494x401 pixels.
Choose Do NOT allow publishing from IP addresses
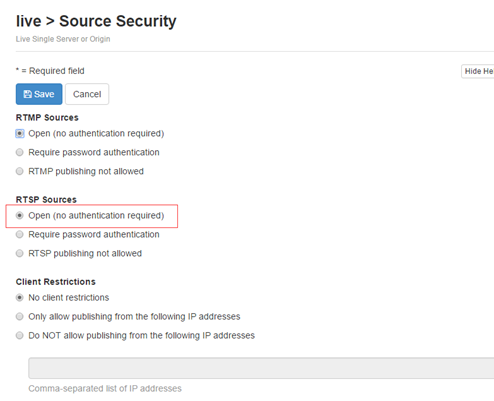(x=20, y=336)
